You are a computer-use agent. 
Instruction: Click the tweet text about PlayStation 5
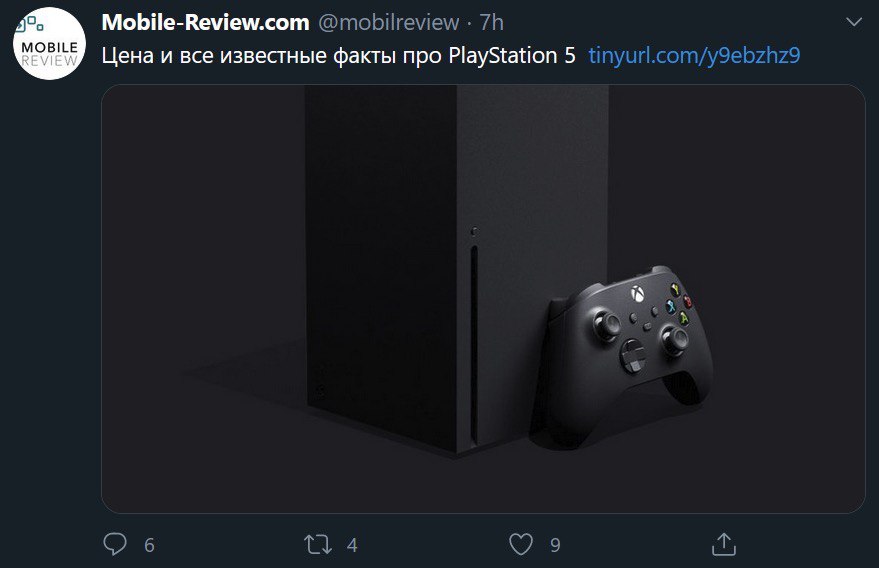pyautogui.click(x=339, y=56)
